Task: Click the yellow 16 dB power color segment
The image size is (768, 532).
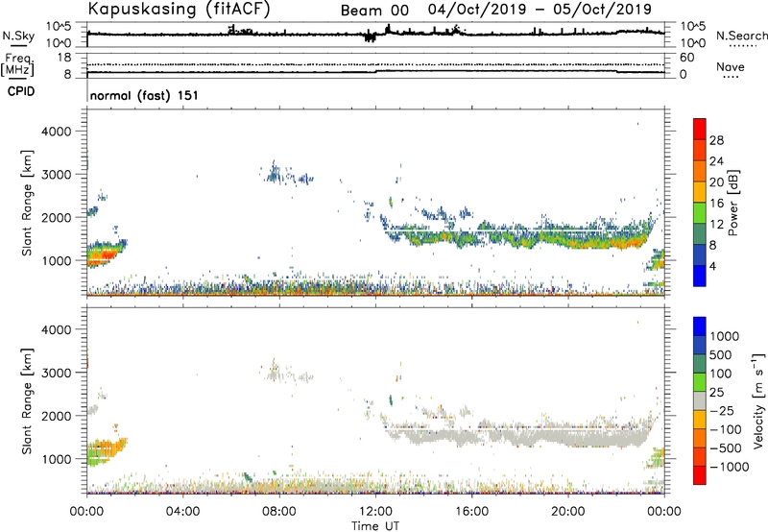Action: pos(700,191)
